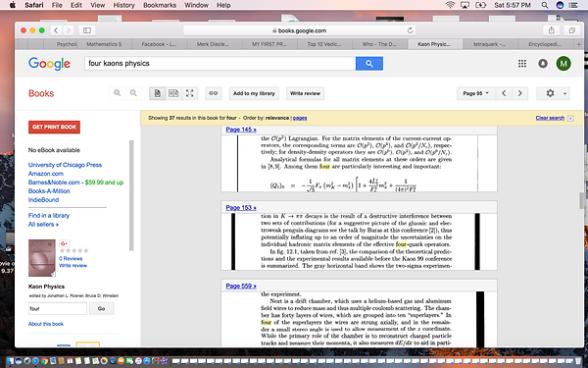Switch to the Encyclopedi tab

click(545, 44)
